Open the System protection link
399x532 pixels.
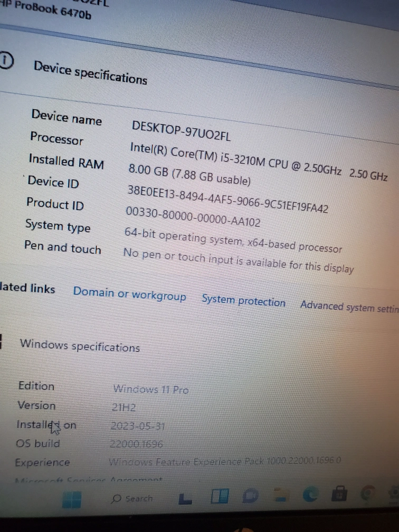pos(243,301)
